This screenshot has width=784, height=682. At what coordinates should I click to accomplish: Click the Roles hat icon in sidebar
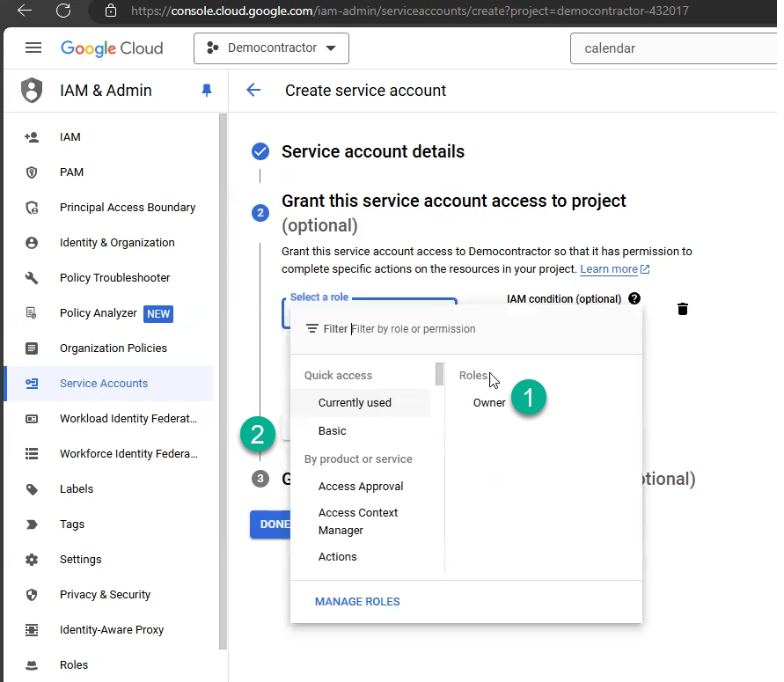32,665
